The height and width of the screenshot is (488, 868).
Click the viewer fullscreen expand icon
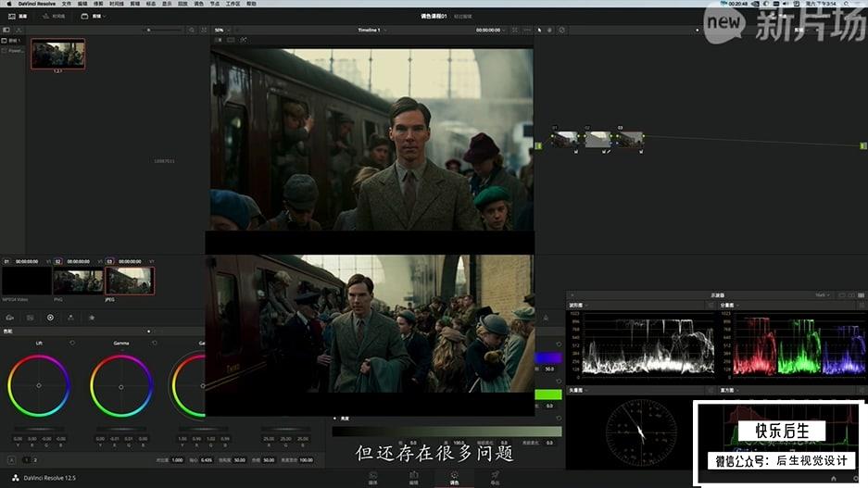515,30
